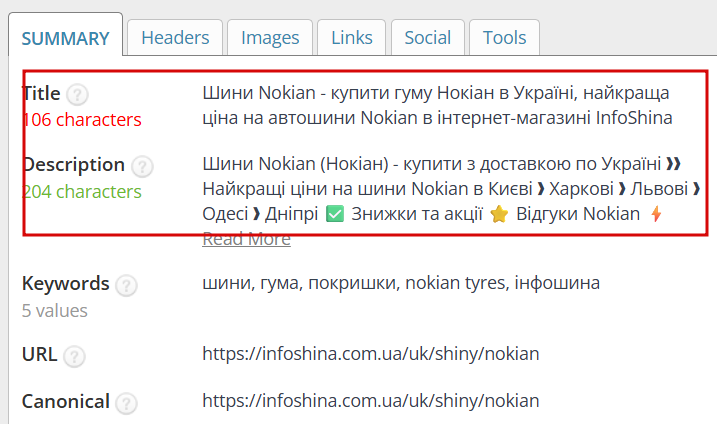The image size is (717, 424).
Task: Open the Images tab
Action: pyautogui.click(x=270, y=38)
